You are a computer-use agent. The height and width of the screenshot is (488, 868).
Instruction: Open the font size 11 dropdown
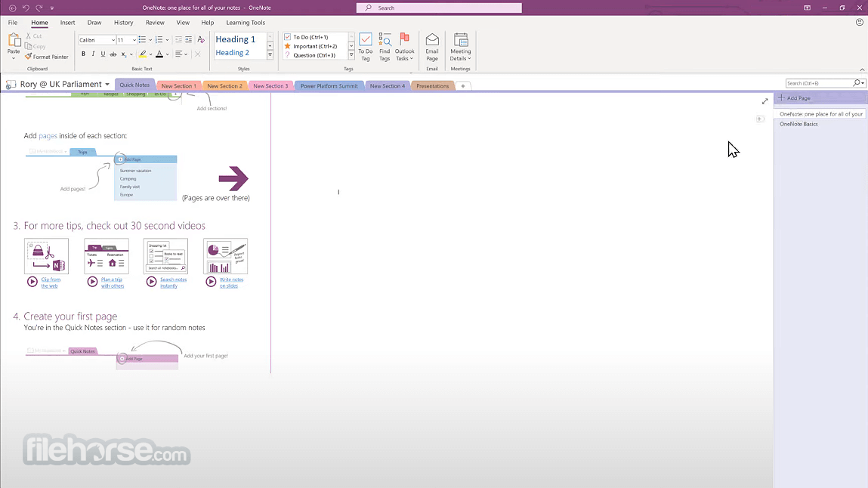coord(134,40)
